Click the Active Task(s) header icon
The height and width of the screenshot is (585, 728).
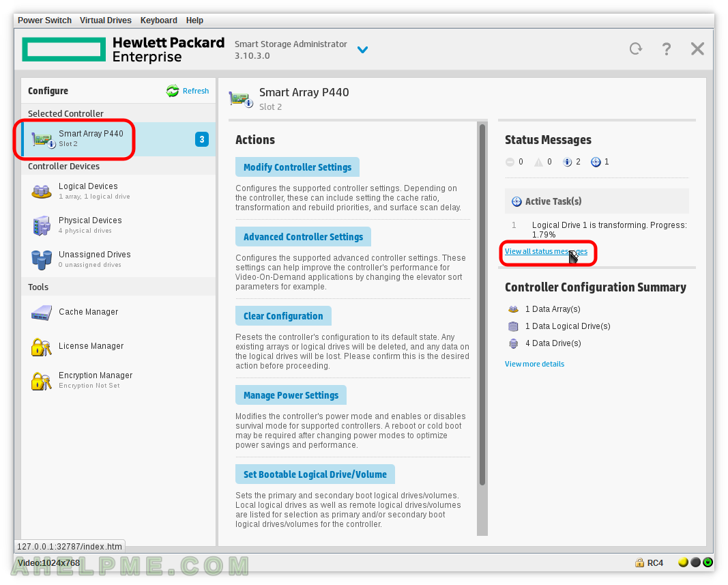pyautogui.click(x=516, y=201)
